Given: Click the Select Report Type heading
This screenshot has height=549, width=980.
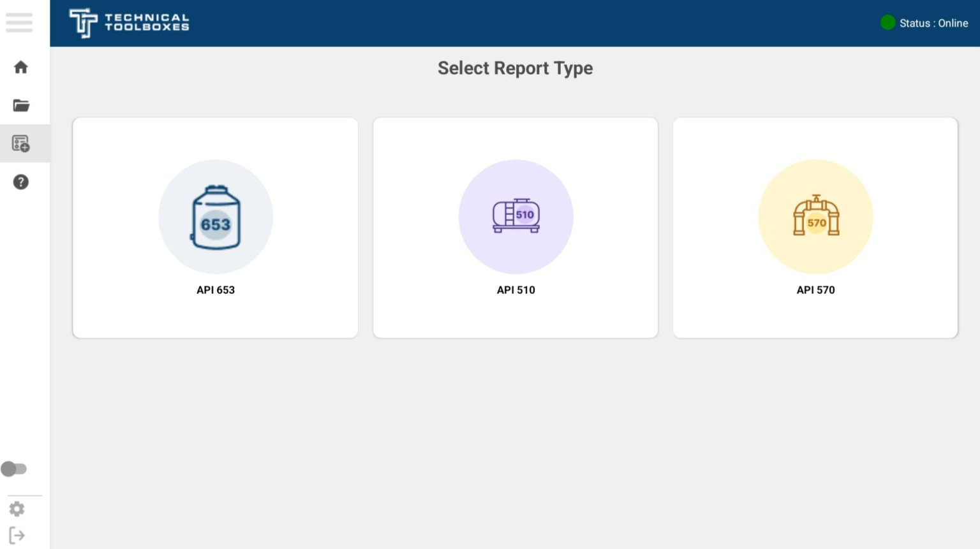Looking at the screenshot, I should pyautogui.click(x=514, y=68).
